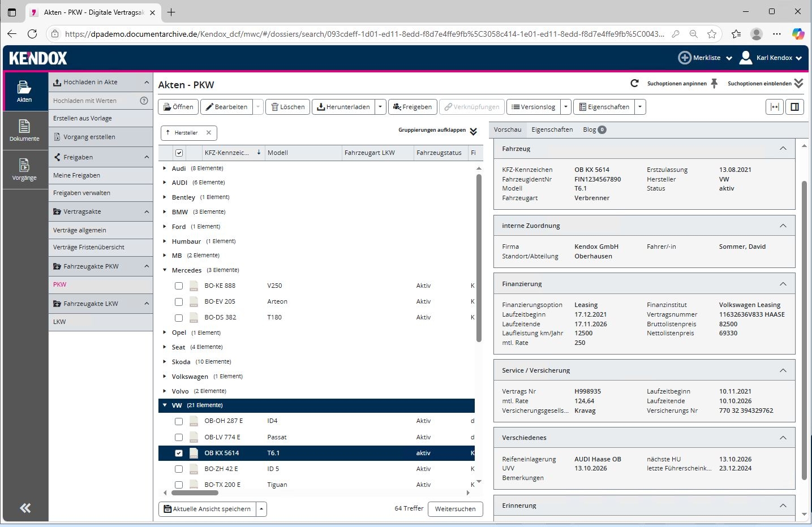Click the Weitersuchen button
812x527 pixels.
456,509
